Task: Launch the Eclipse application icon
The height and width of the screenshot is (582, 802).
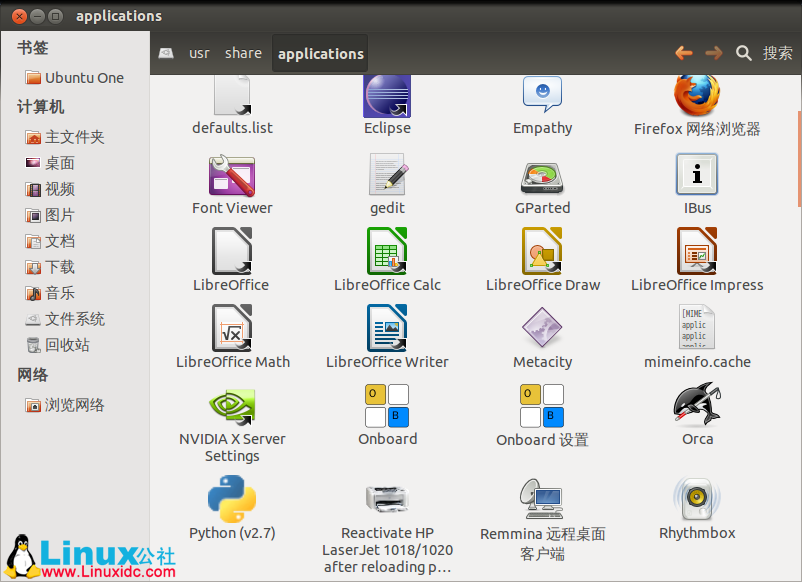Action: [387, 96]
